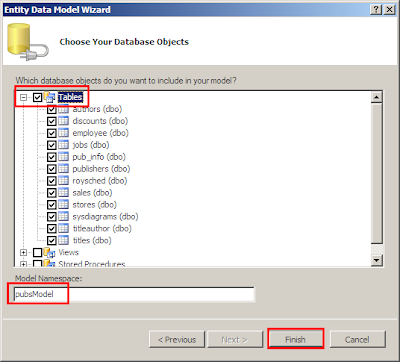400x362 pixels.
Task: Click the employee table icon
Action: click(64, 133)
